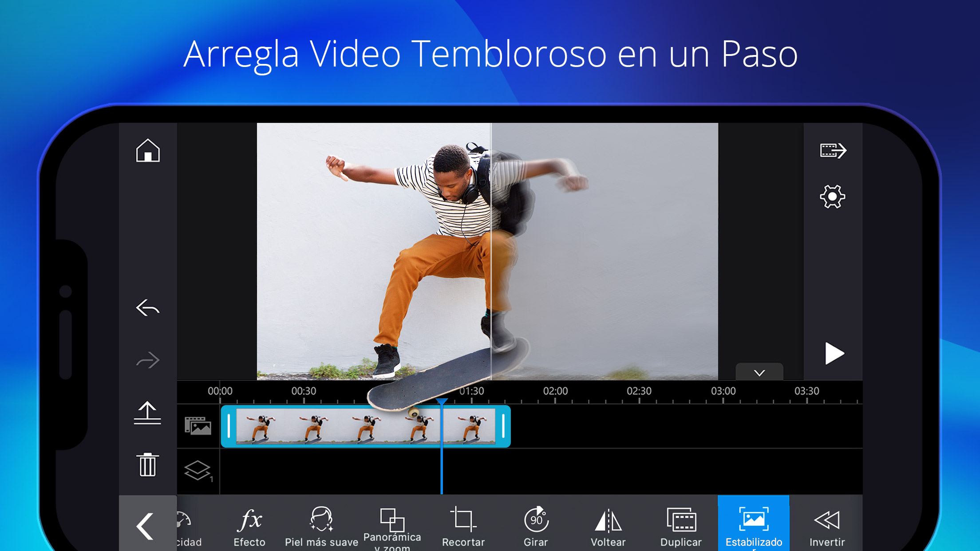Apply Piel más suave tool
The image size is (980, 551).
pyautogui.click(x=321, y=526)
